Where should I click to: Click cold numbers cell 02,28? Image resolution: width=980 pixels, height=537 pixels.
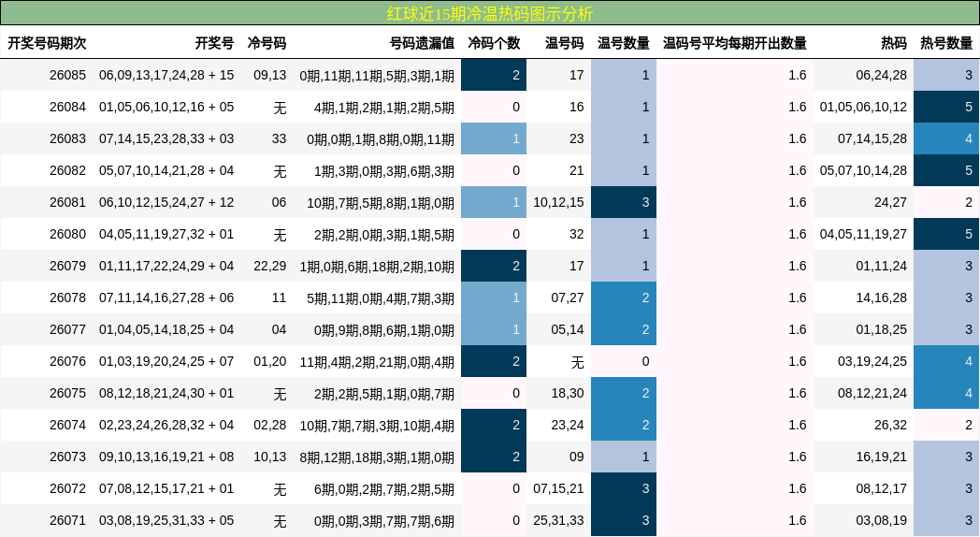[x=270, y=425]
